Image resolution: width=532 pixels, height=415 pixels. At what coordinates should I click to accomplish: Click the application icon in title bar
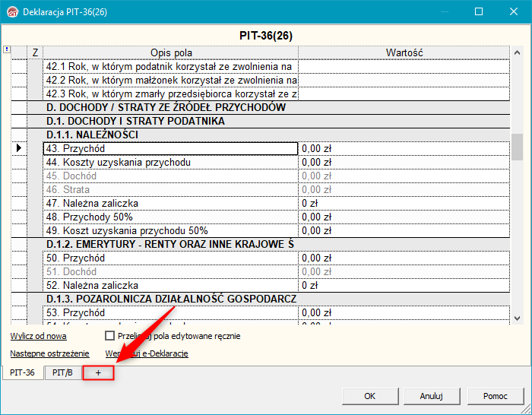pyautogui.click(x=13, y=12)
